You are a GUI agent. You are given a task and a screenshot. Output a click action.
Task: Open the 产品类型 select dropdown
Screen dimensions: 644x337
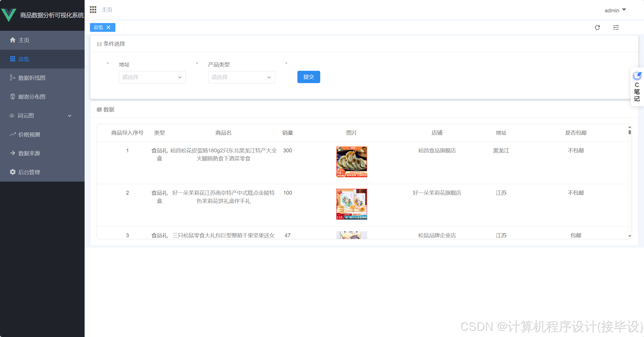[x=241, y=77]
